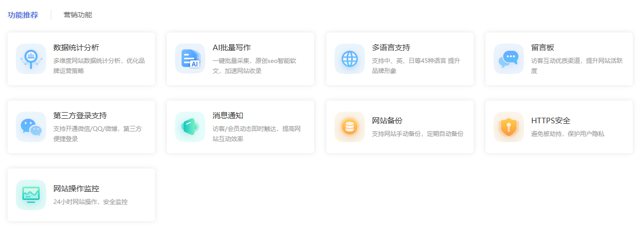Click the AI批量写作 document icon

[190, 58]
